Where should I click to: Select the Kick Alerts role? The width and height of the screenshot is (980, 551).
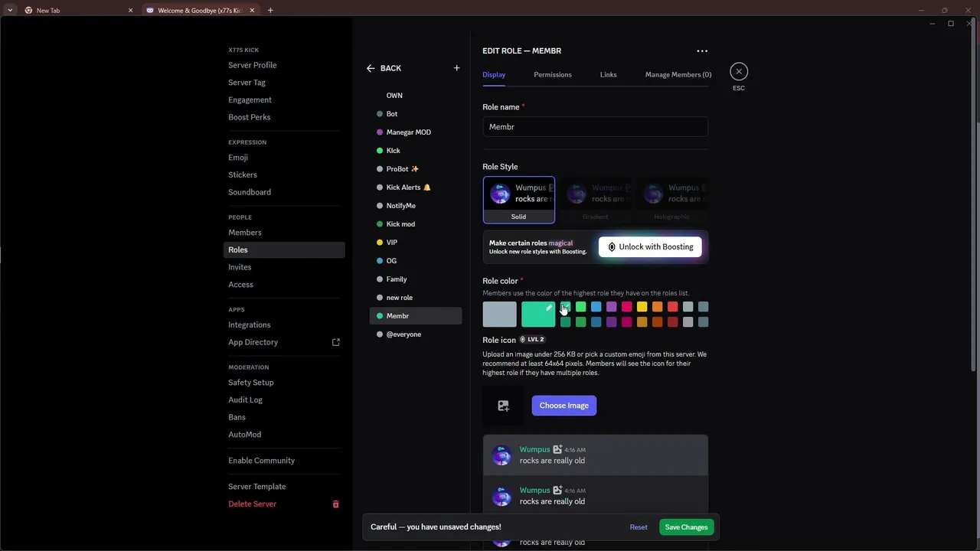click(x=416, y=187)
